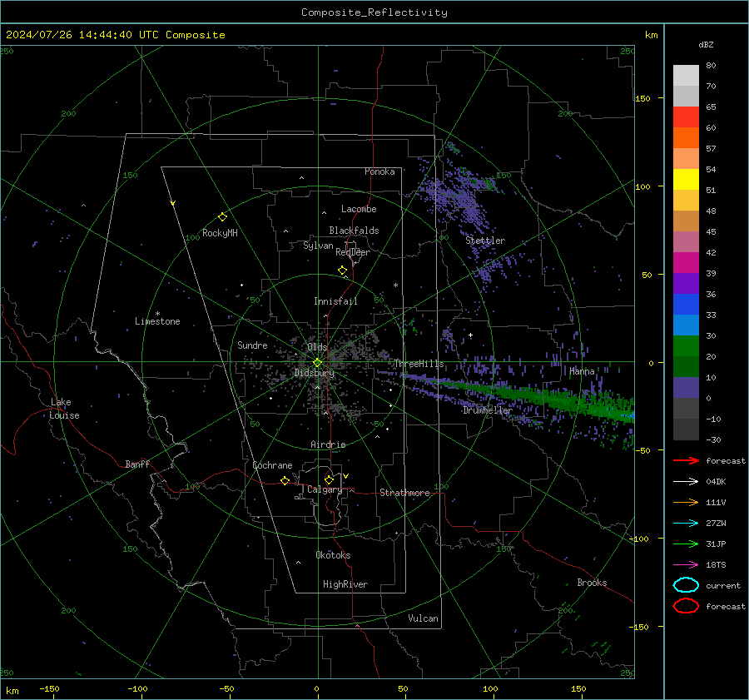
Task: Click the Banff map label
Action: point(137,464)
